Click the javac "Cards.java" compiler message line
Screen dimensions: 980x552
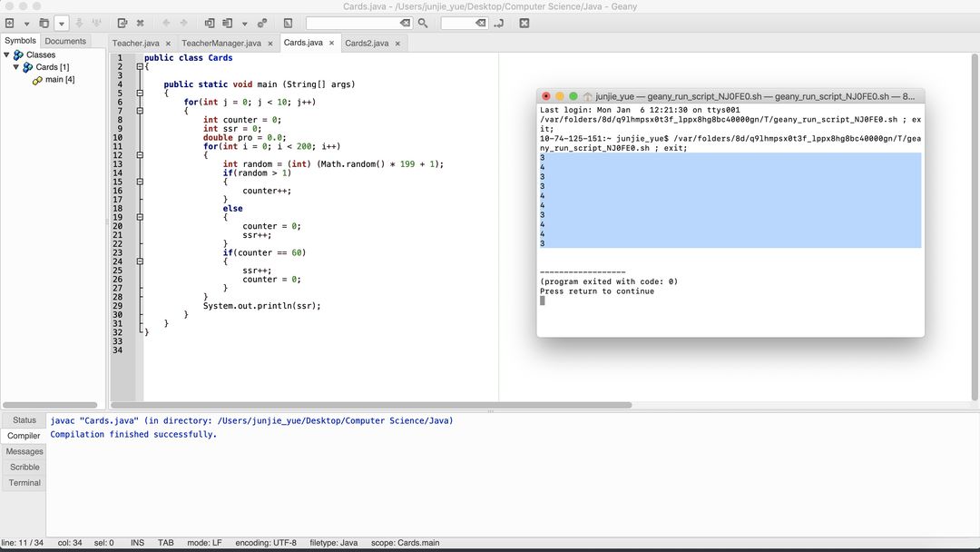(251, 420)
